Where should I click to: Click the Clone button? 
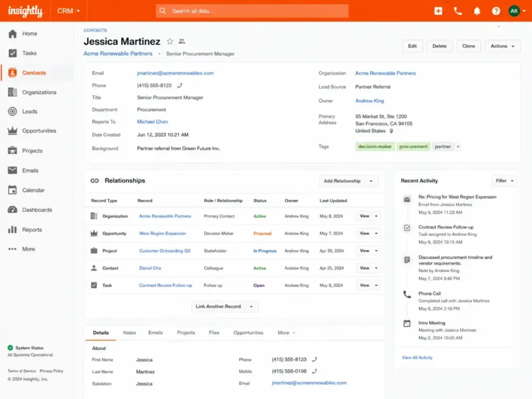click(x=469, y=46)
